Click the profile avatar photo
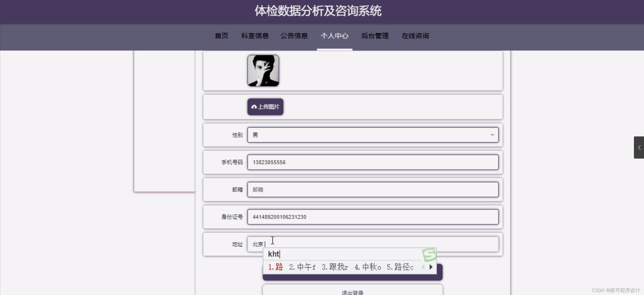 pyautogui.click(x=263, y=71)
